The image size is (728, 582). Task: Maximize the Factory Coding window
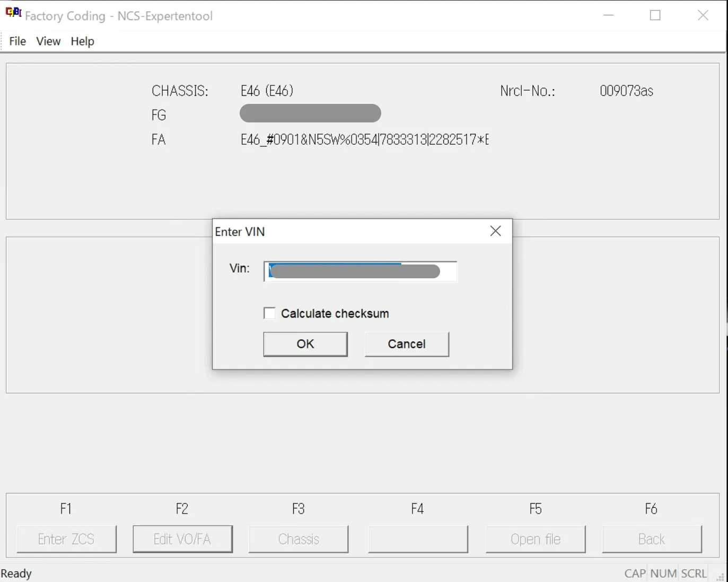(x=655, y=15)
